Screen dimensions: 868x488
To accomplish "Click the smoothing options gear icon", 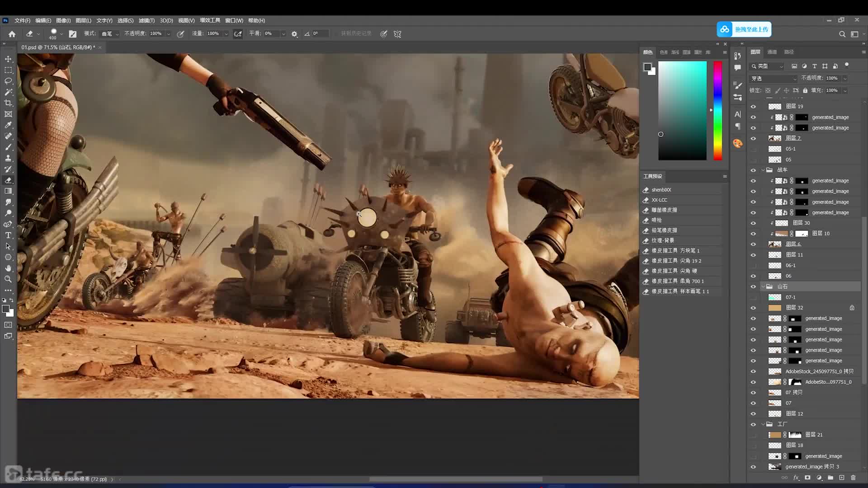I will 294,34.
